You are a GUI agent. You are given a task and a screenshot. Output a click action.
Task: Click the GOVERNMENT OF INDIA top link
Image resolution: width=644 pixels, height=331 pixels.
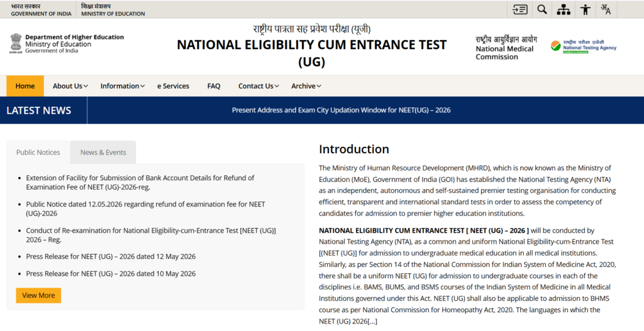(41, 14)
